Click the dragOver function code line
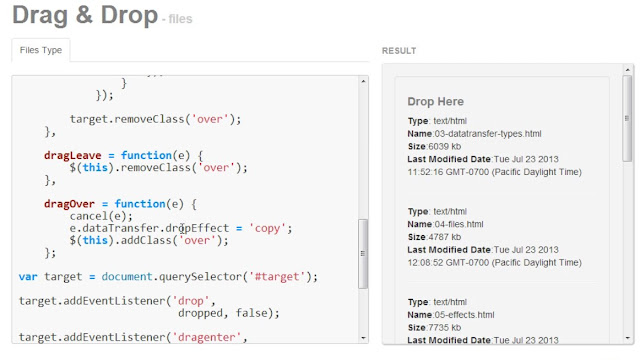640x360 pixels. pyautogui.click(x=120, y=204)
